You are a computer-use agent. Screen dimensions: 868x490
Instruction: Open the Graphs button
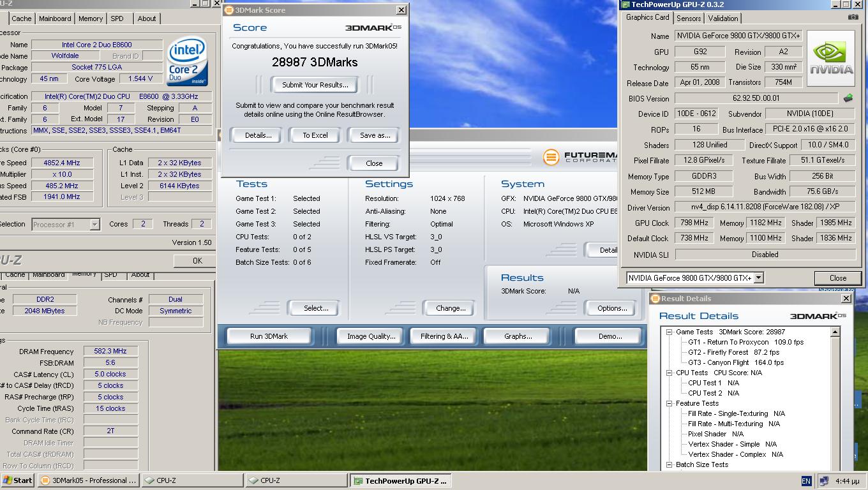518,336
